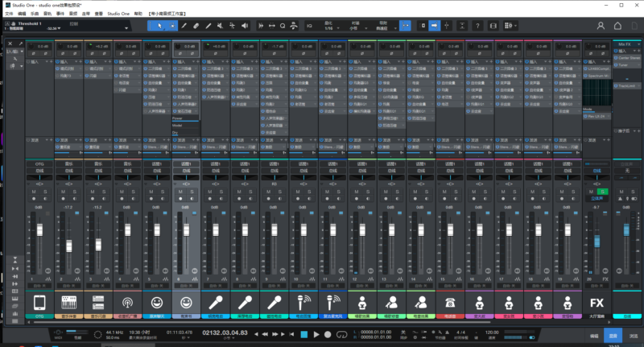The image size is (644, 347).
Task: Click the wrench icon in mixer sidebar
Action: (14, 59)
